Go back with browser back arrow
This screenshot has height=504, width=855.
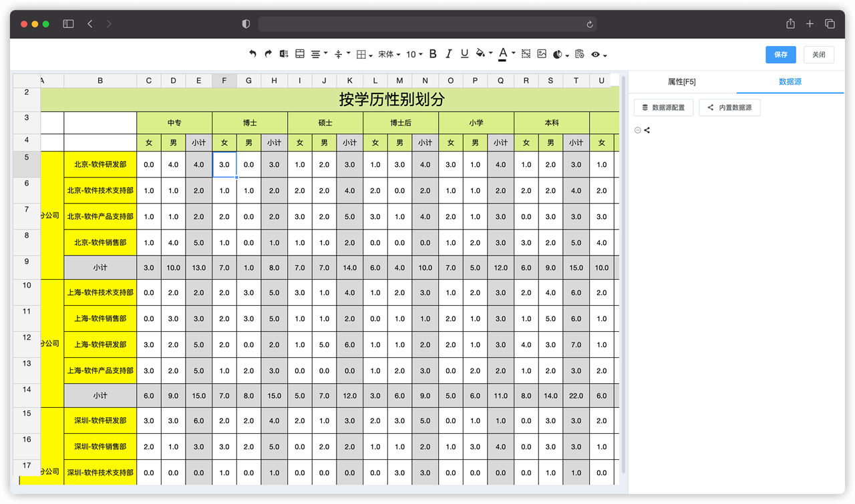[x=90, y=24]
